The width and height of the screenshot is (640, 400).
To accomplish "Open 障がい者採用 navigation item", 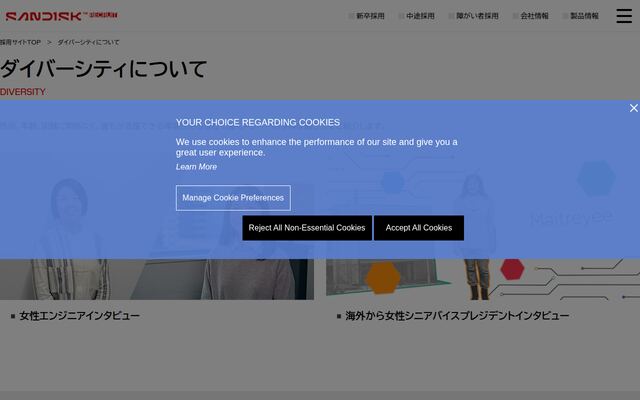I will [477, 16].
